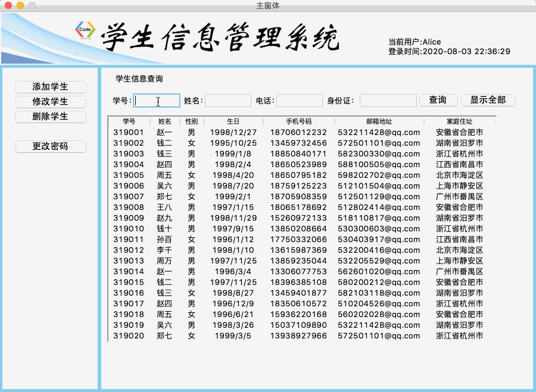Click the 手机号码 column header

[299, 121]
